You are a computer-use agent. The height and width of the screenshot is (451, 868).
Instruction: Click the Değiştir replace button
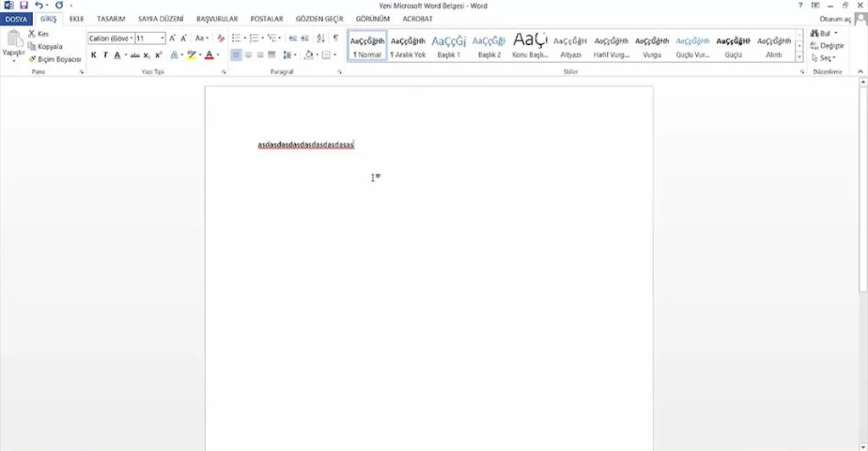[x=827, y=46]
